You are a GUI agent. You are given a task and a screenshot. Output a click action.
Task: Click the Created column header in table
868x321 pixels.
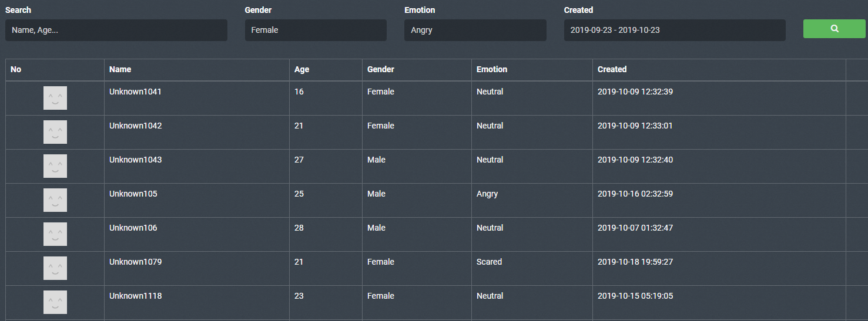(612, 69)
